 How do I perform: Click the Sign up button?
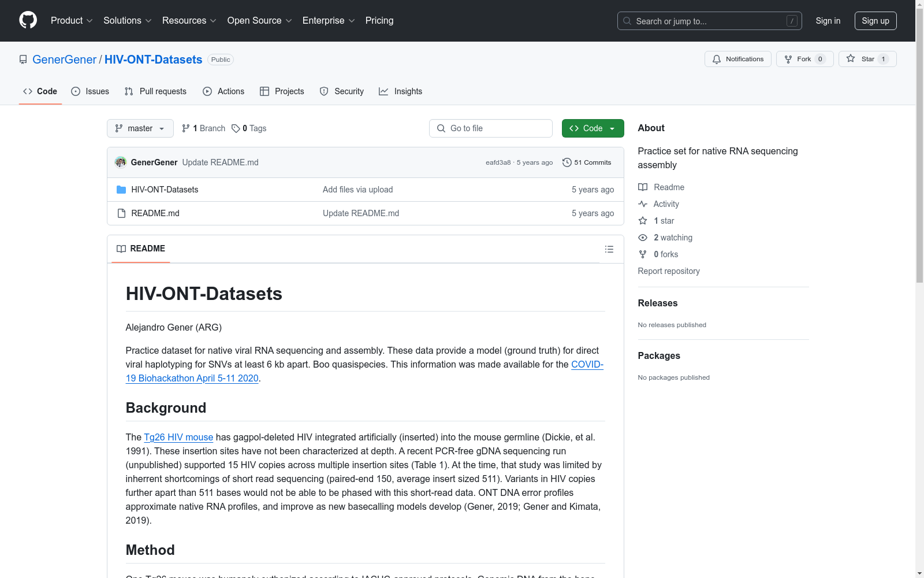[875, 21]
